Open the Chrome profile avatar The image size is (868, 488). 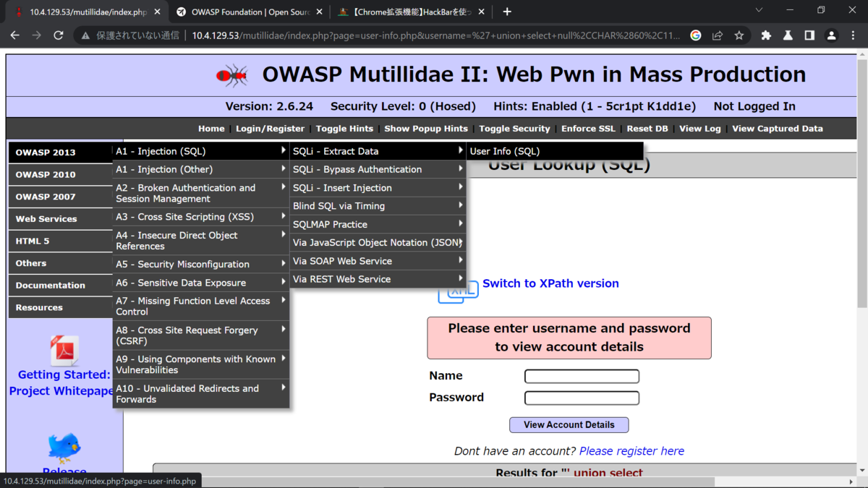point(832,35)
